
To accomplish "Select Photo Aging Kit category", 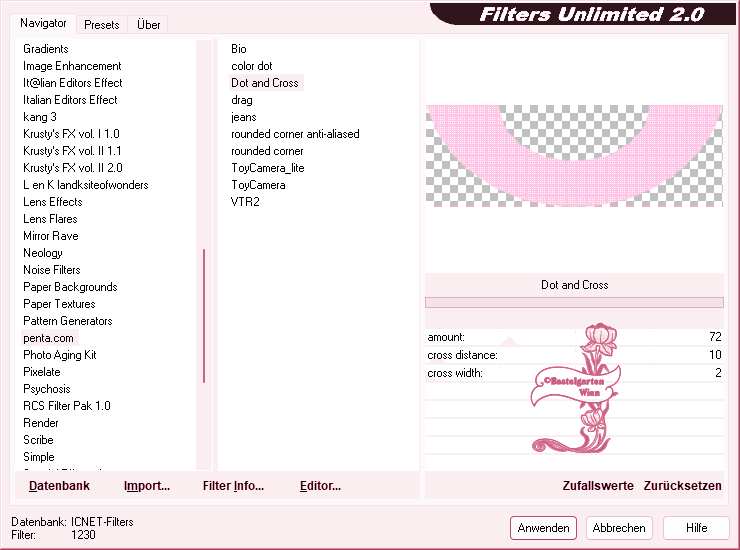I will point(59,355).
